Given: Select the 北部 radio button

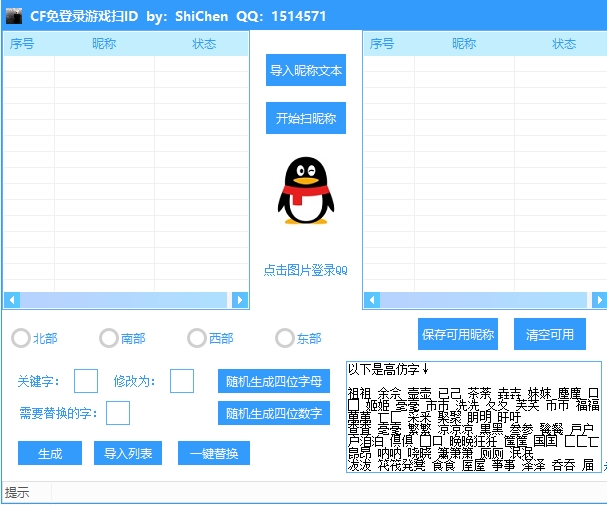Looking at the screenshot, I should [20, 338].
